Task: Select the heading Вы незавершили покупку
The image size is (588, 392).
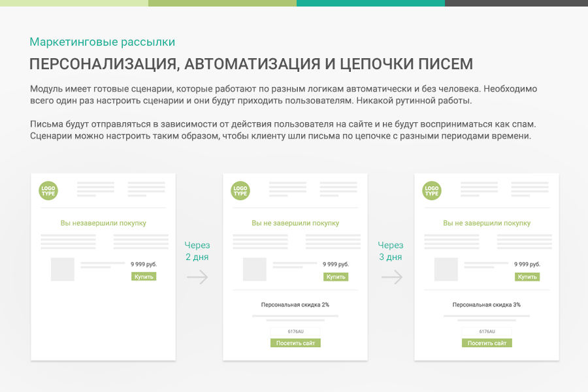Action: point(103,222)
